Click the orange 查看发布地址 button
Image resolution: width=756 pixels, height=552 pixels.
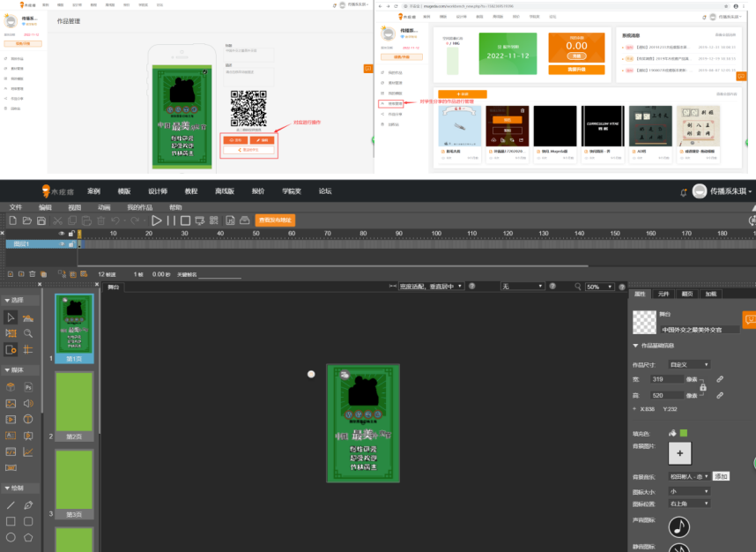[x=274, y=220]
